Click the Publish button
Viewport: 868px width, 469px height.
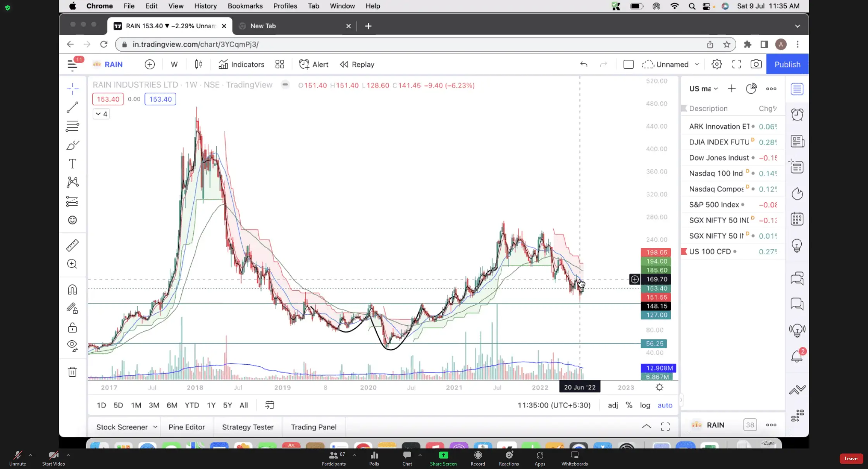(787, 64)
